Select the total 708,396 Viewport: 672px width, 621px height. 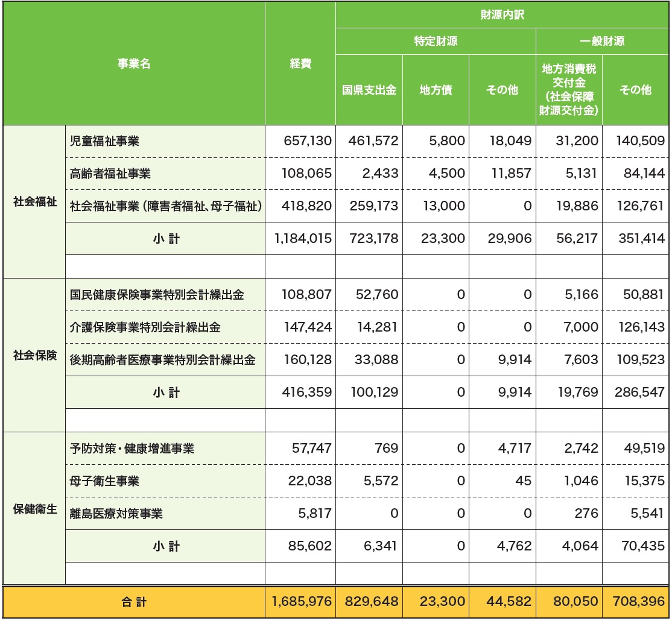[639, 602]
